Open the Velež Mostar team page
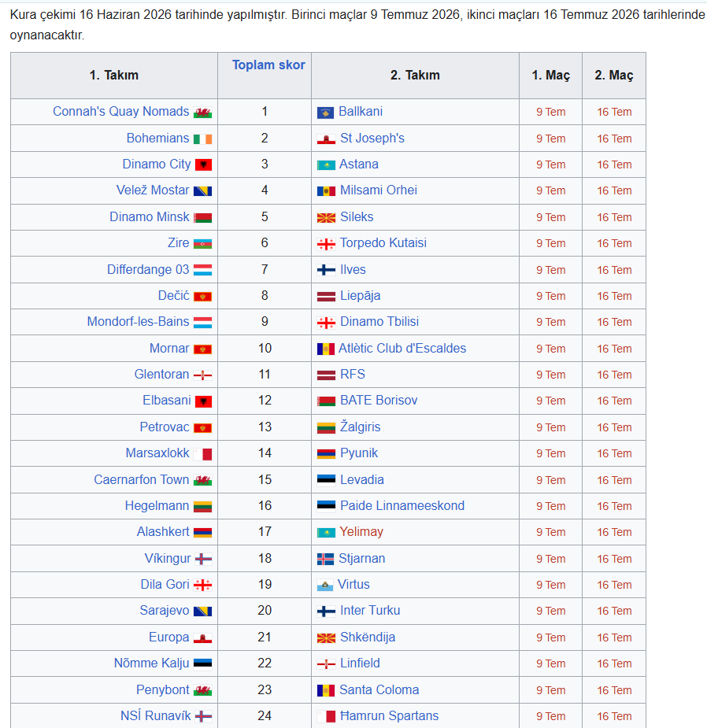This screenshot has height=728, width=707. tap(153, 190)
